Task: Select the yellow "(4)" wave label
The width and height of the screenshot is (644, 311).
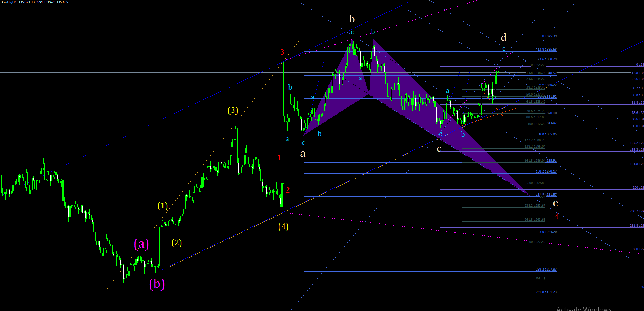Action: 283,227
